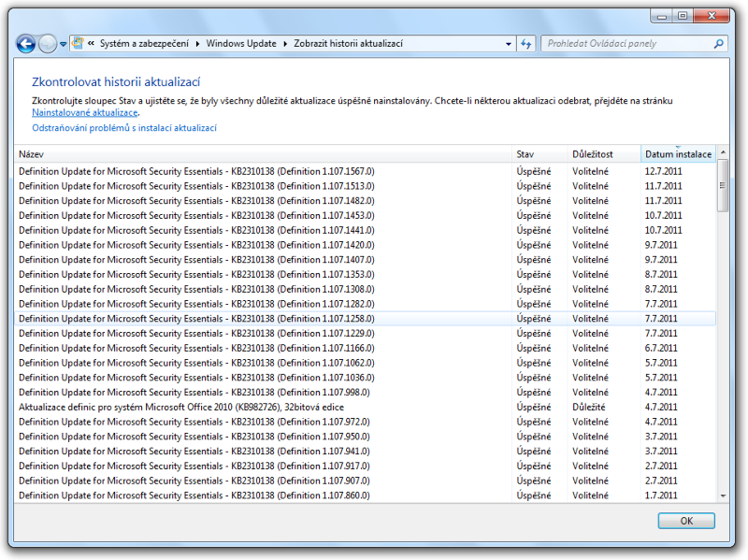Viewport: 748px width, 560px height.
Task: Select the update with Definition 1.107.1407.0
Action: pos(366,260)
